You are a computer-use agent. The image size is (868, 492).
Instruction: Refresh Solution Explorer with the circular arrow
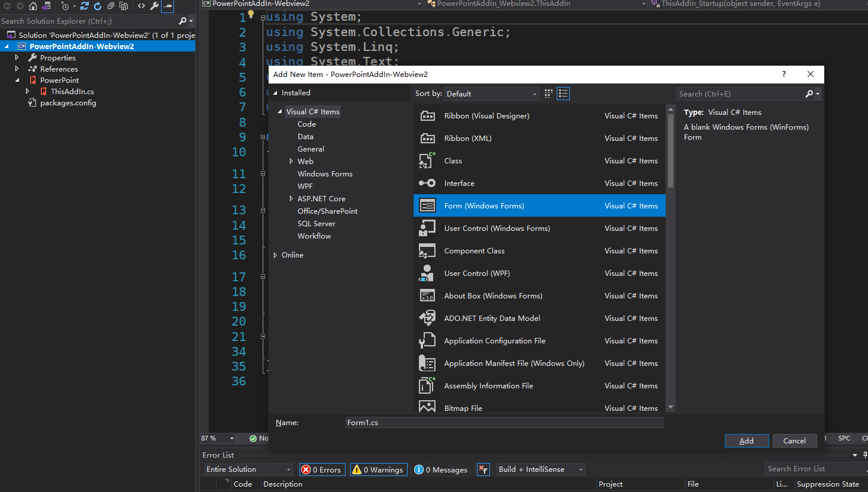pos(97,6)
